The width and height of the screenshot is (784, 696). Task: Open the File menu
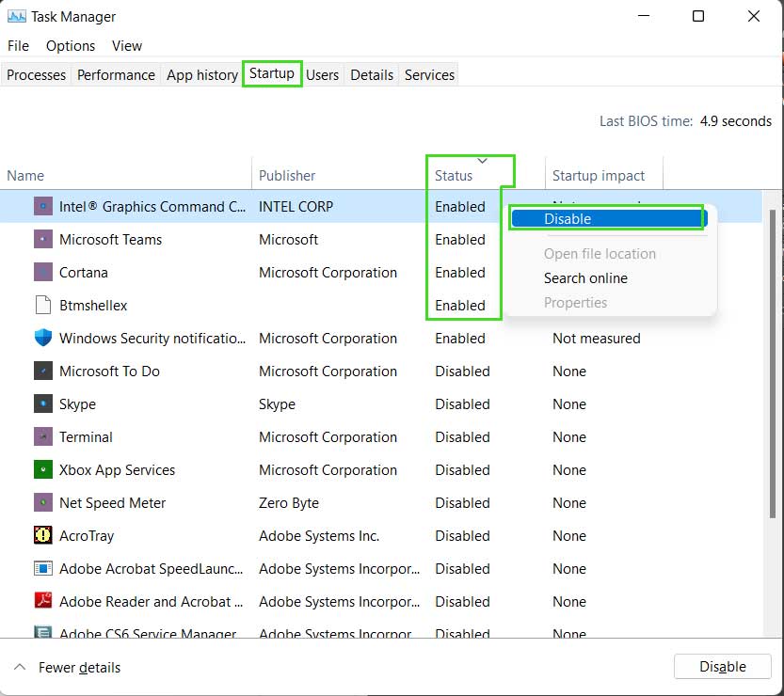(19, 46)
